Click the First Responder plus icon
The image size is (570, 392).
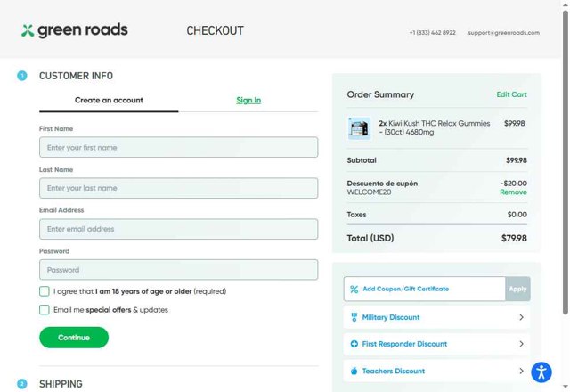tap(354, 344)
